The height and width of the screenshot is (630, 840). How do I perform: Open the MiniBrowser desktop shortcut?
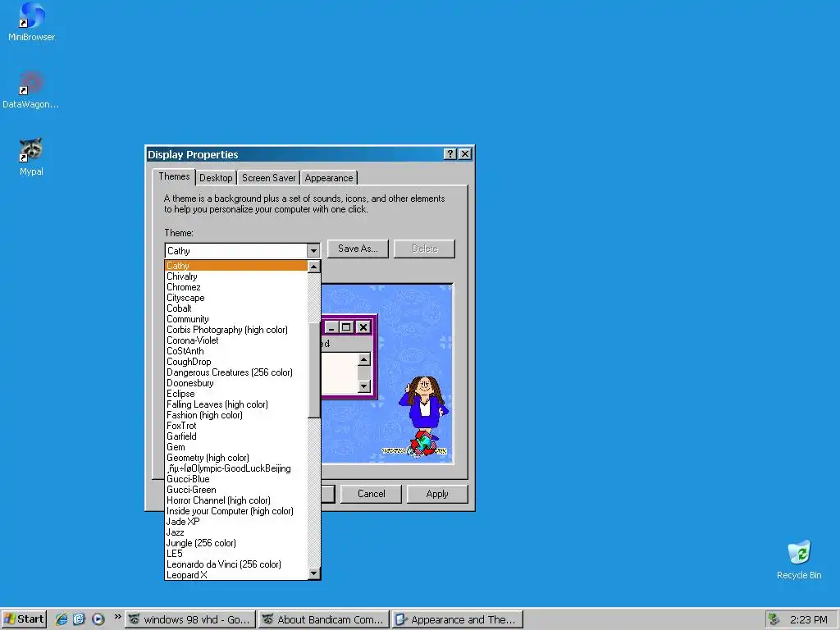[31, 22]
